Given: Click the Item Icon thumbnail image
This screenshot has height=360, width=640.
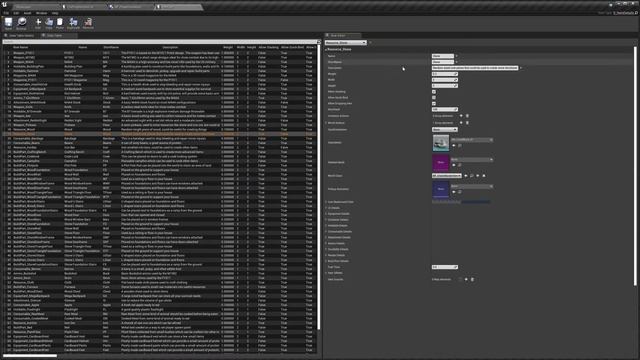Looking at the screenshot, I should [x=441, y=143].
